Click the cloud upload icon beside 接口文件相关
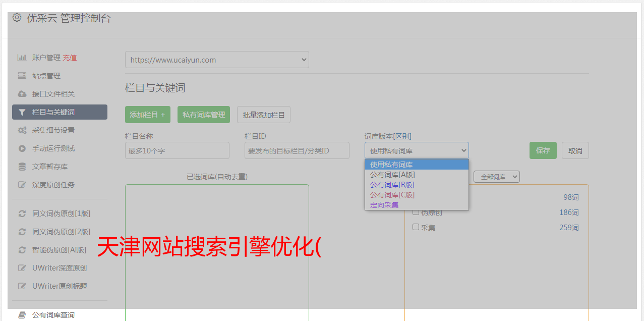The height and width of the screenshot is (321, 644). (22, 94)
